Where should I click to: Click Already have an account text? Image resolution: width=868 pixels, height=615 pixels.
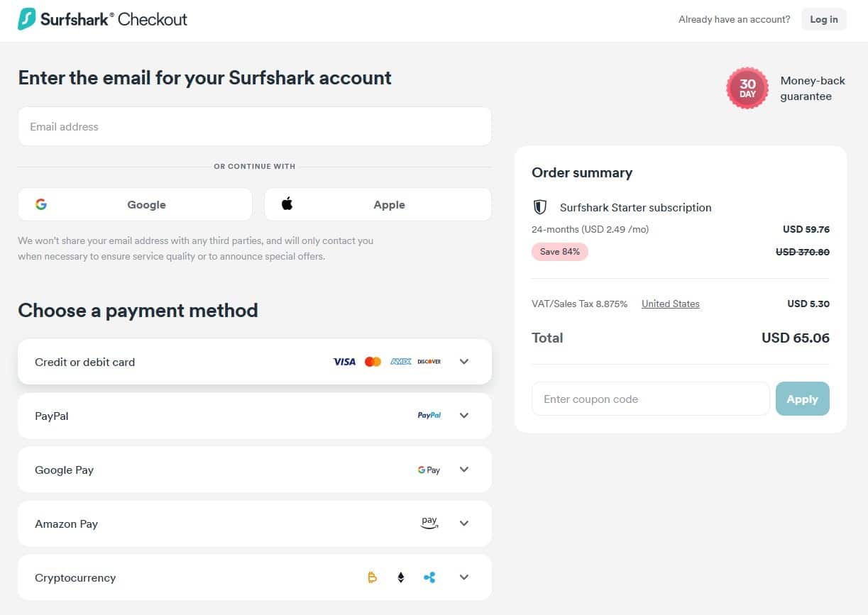pyautogui.click(x=735, y=19)
